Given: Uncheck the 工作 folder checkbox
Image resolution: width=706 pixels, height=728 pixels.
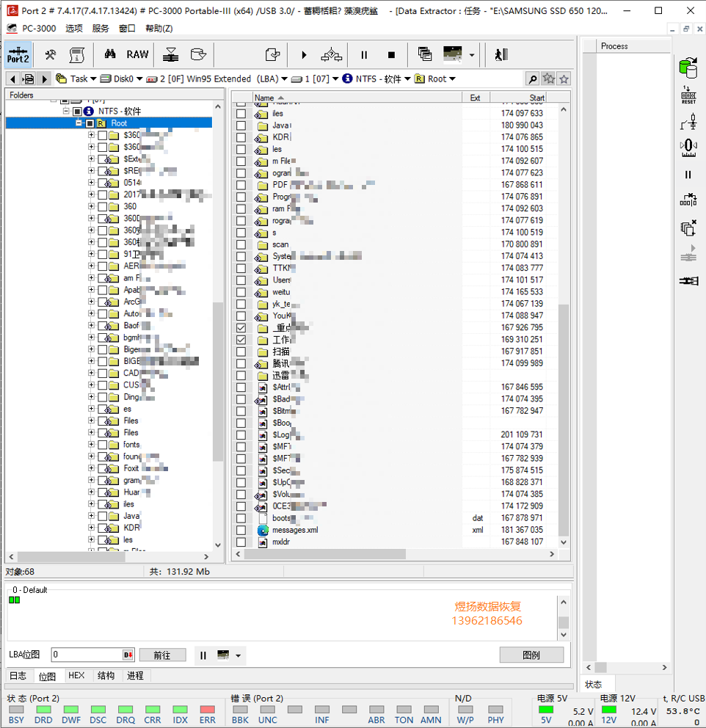Looking at the screenshot, I should [241, 339].
